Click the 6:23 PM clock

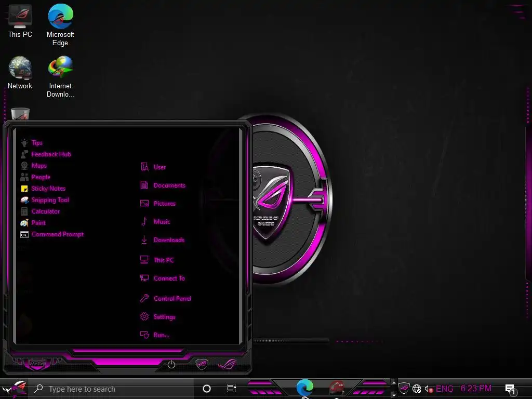(476, 389)
